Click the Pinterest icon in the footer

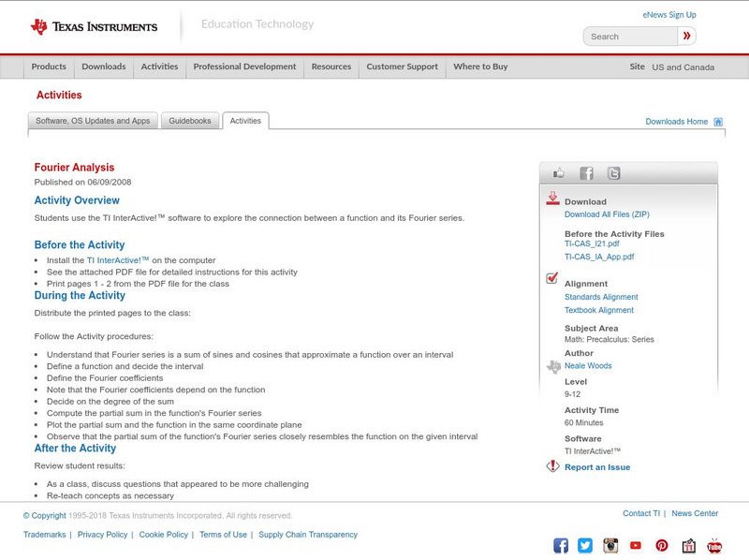662,545
